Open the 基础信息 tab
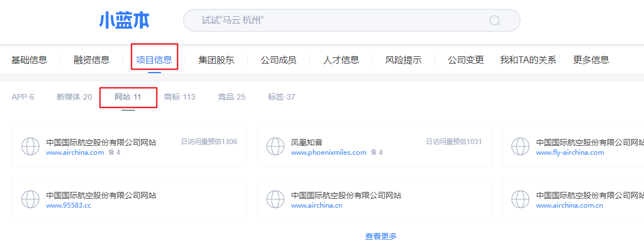Screen dimensions: 644x251 tap(29, 60)
